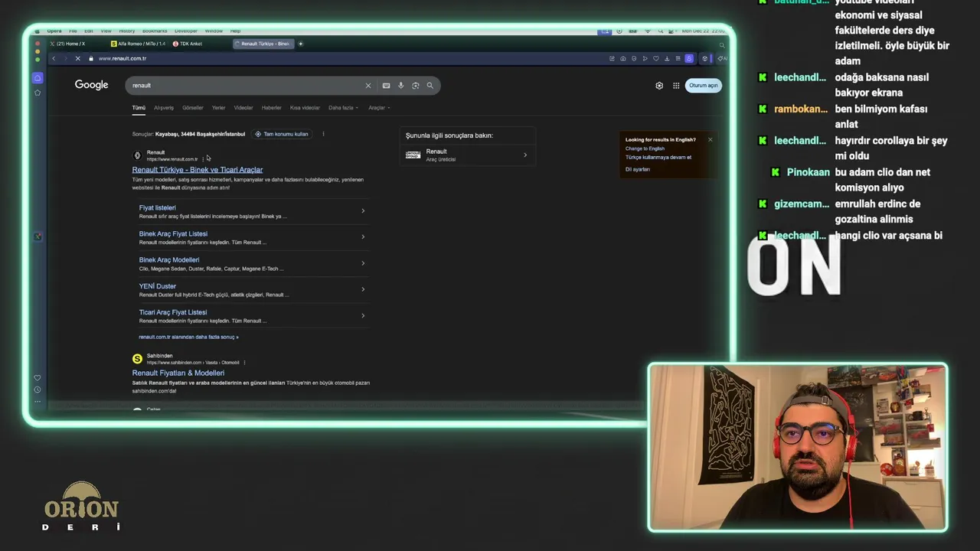Open the 'Bookmarks' menu in menu bar
Screen dimensions: 980x551
click(155, 31)
